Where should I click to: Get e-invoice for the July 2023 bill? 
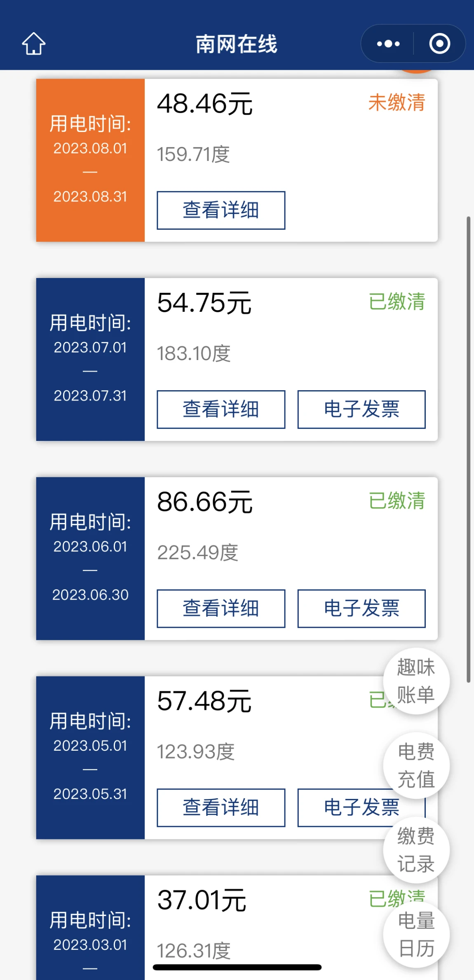(x=361, y=409)
